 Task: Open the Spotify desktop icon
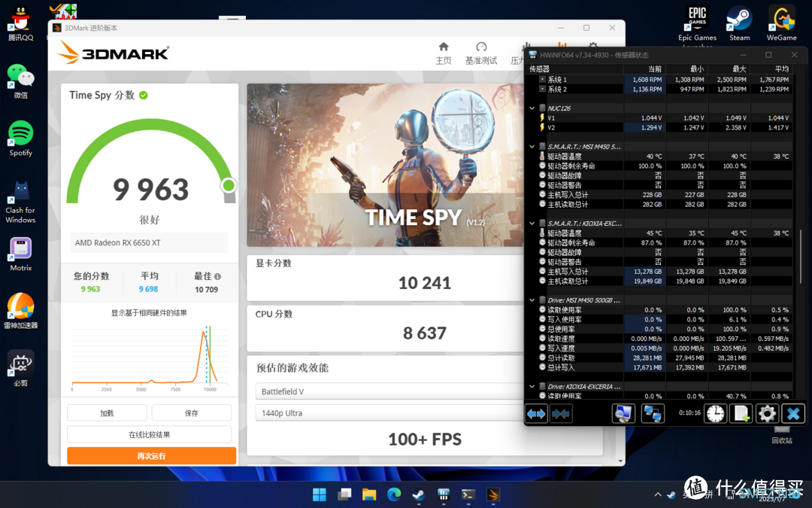(21, 138)
